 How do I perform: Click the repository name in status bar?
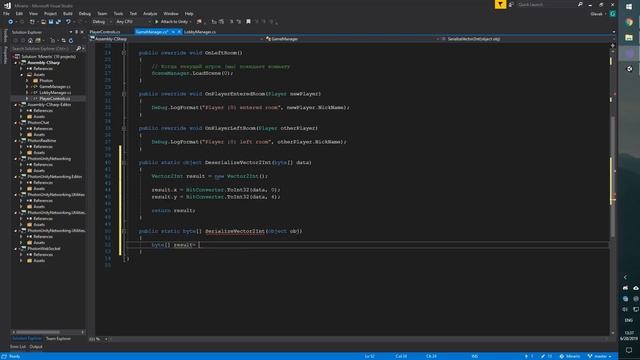tap(570, 356)
